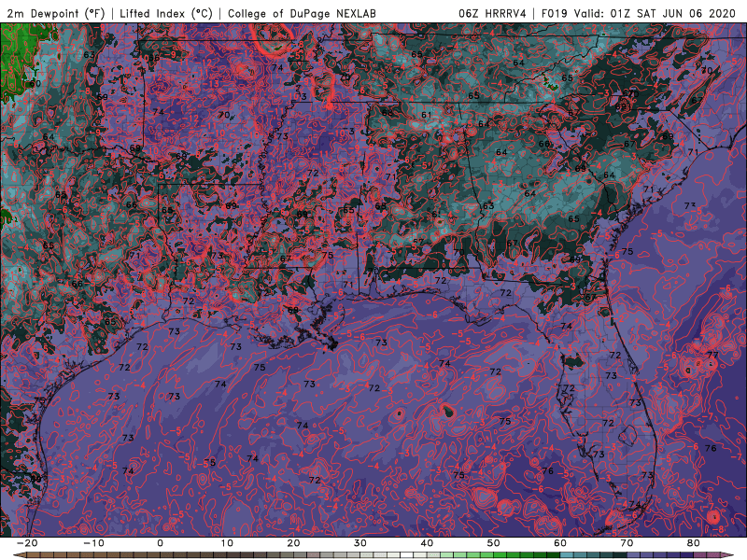Click the 20 colorbar tick label
747x560 pixels.
[x=293, y=543]
